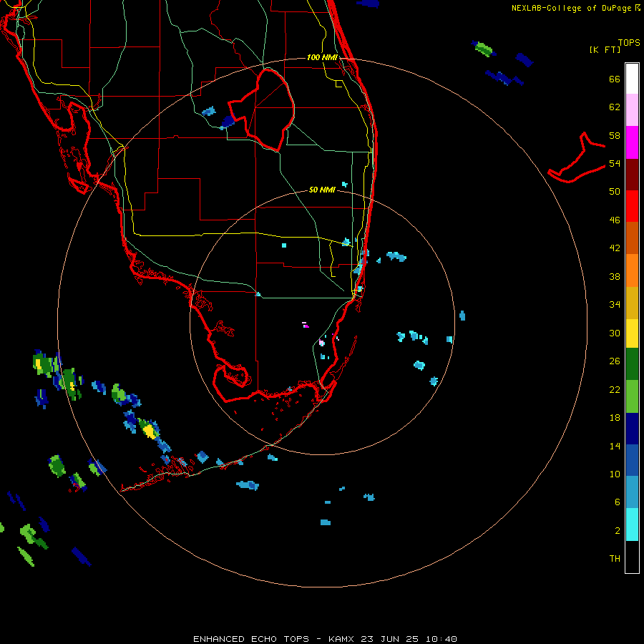Select the 18 legend number
644x644 pixels.
coord(615,418)
